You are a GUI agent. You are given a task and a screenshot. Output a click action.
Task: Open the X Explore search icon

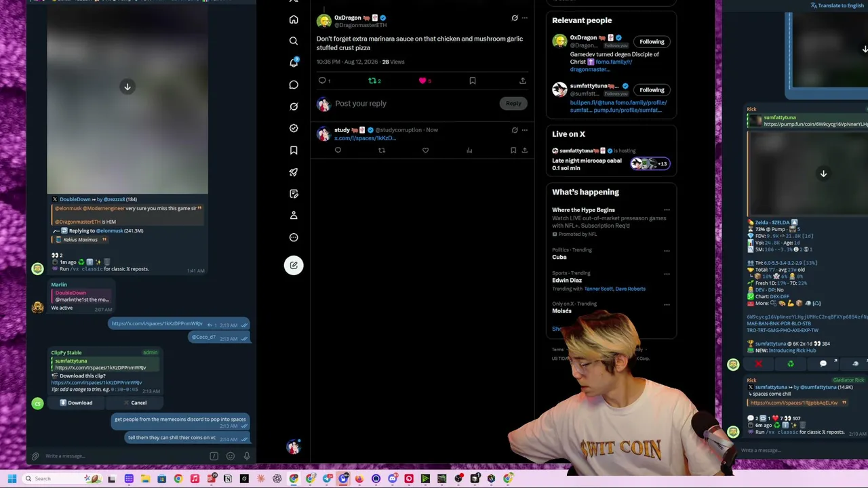(x=294, y=41)
